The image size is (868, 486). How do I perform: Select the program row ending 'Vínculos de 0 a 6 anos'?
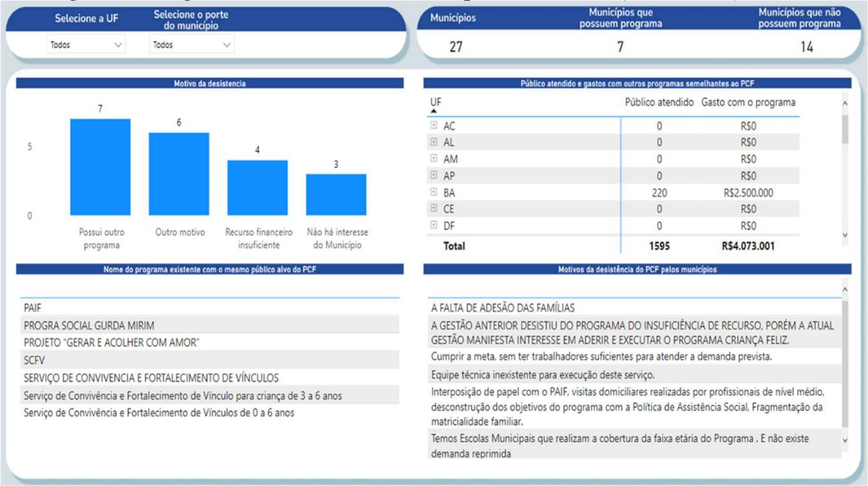pos(210,413)
